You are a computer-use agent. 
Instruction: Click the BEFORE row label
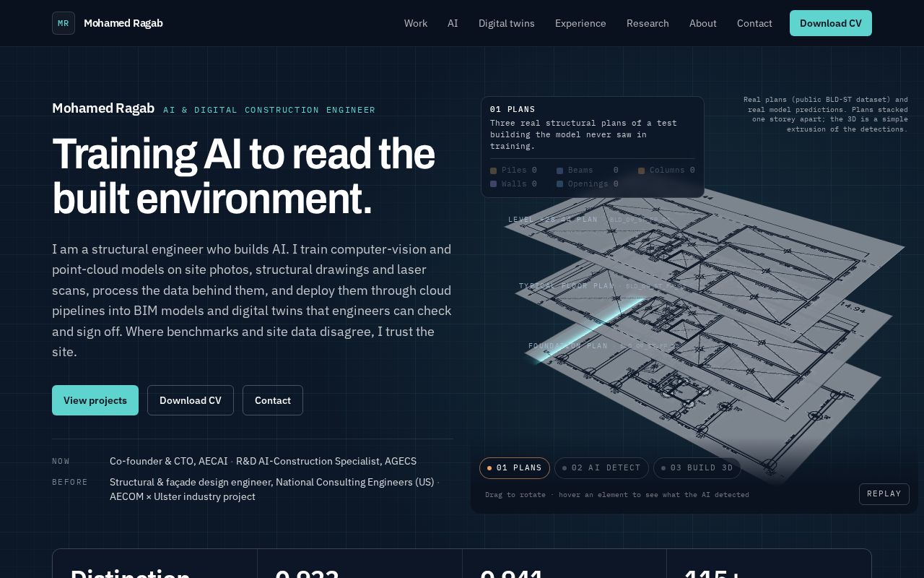(x=70, y=482)
